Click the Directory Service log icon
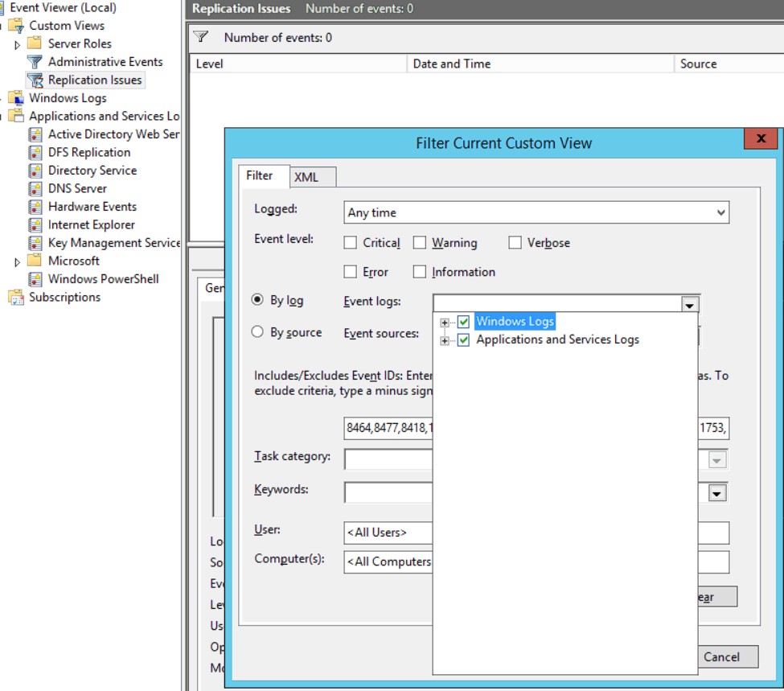This screenshot has height=691, width=784. coord(35,171)
